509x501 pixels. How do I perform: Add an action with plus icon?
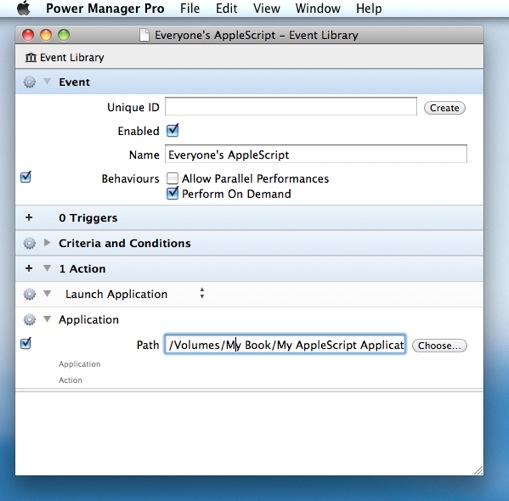click(29, 268)
